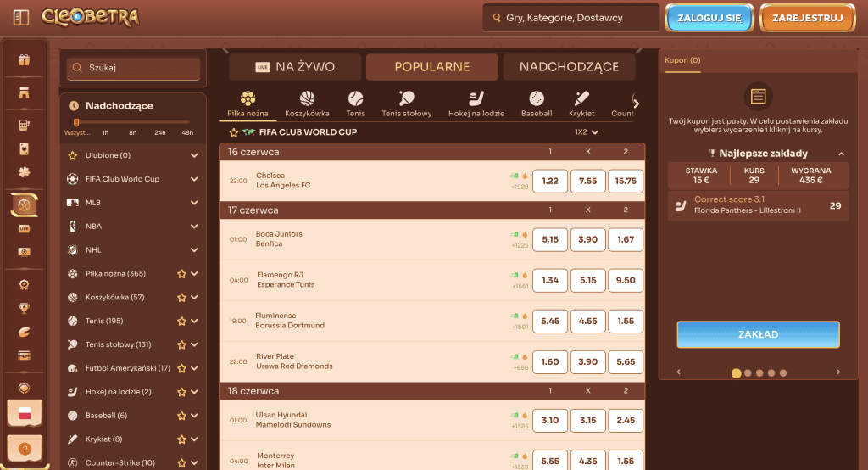Switch to NADCHODZĄCE tab
Viewport: 868px width, 470px height.
[x=569, y=67]
